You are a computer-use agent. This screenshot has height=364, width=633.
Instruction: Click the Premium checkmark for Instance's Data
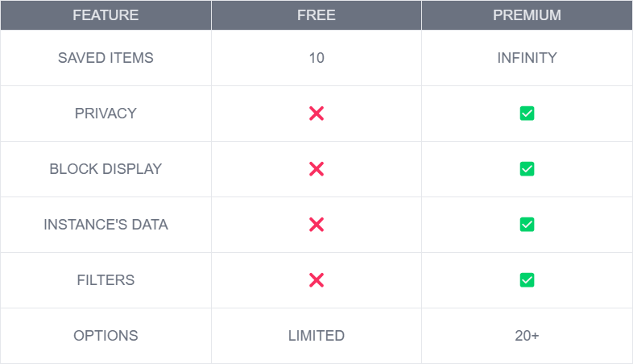point(527,225)
